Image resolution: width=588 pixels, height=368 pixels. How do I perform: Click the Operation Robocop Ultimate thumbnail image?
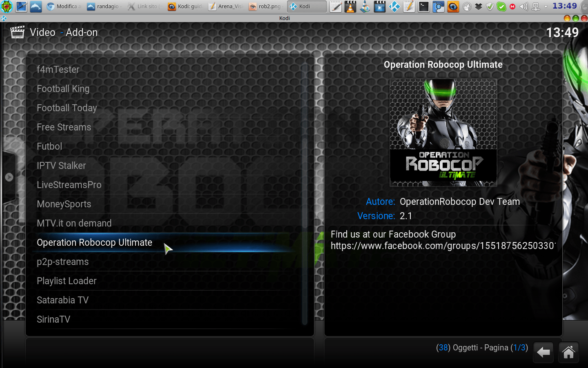click(443, 133)
